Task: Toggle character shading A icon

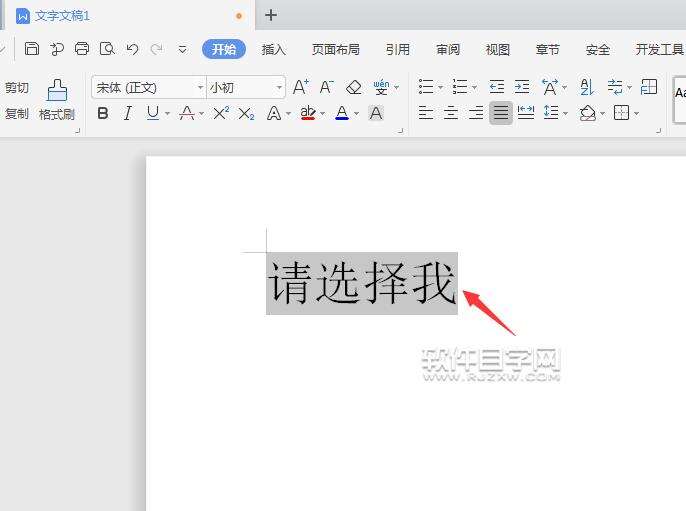Action: tap(376, 113)
